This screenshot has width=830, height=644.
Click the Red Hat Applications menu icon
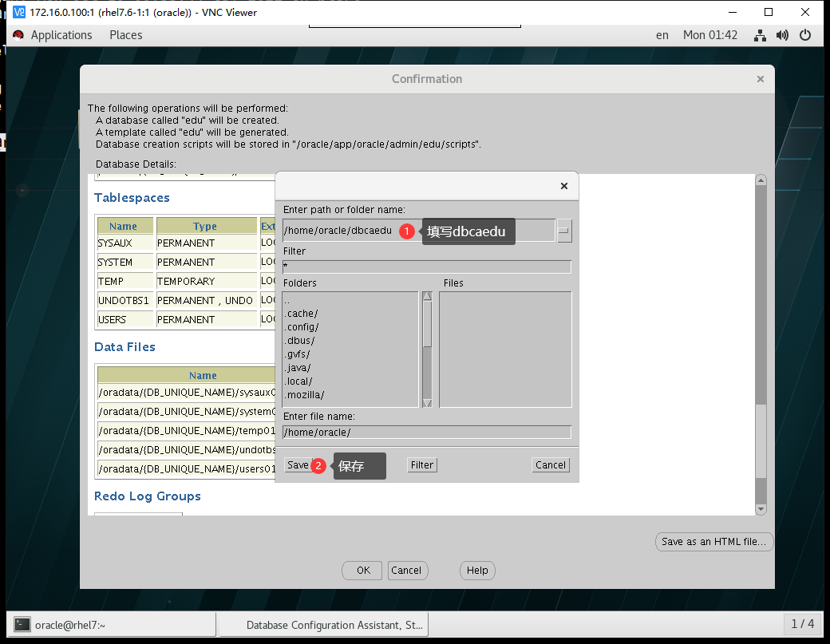pos(18,35)
